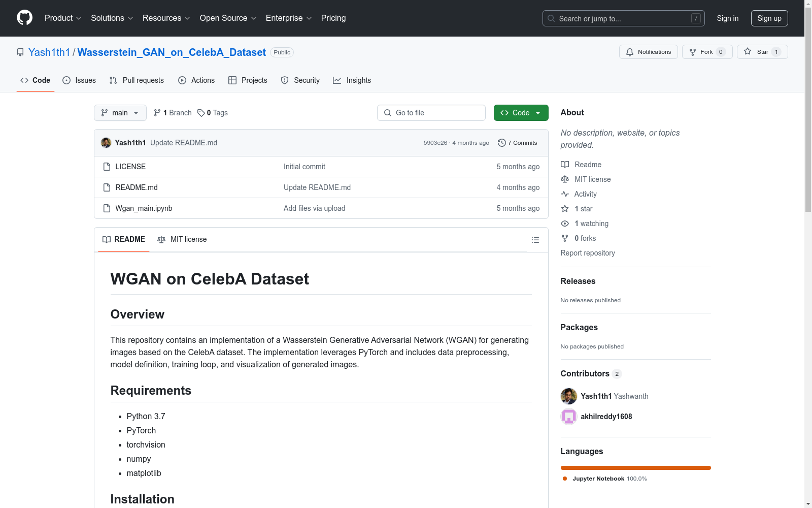Open the Insights tab
The height and width of the screenshot is (508, 812).
pos(352,80)
